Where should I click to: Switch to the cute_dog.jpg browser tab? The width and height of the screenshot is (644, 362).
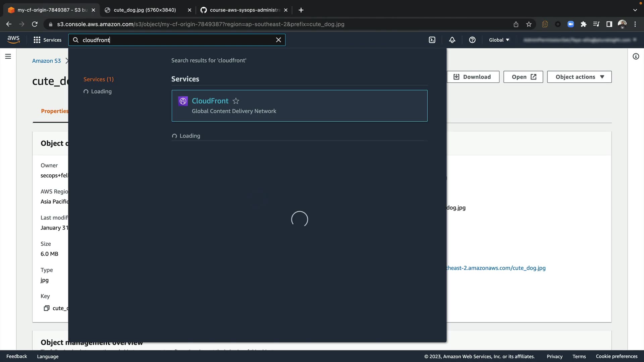[x=145, y=10]
